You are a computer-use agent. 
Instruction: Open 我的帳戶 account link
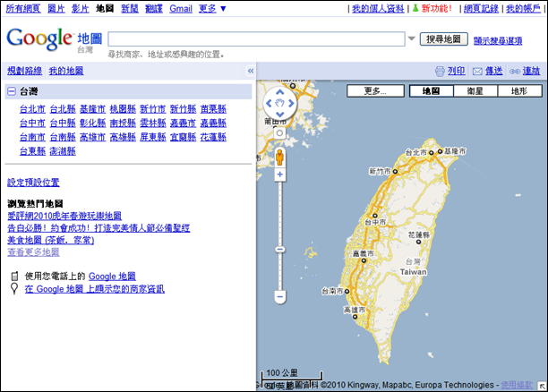point(523,8)
